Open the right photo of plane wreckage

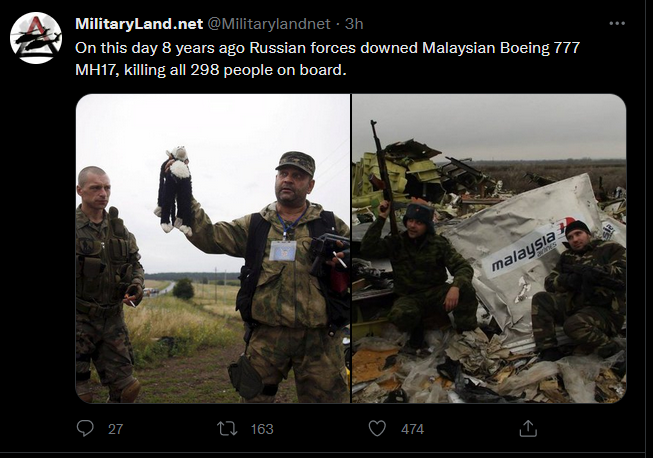[489, 249]
